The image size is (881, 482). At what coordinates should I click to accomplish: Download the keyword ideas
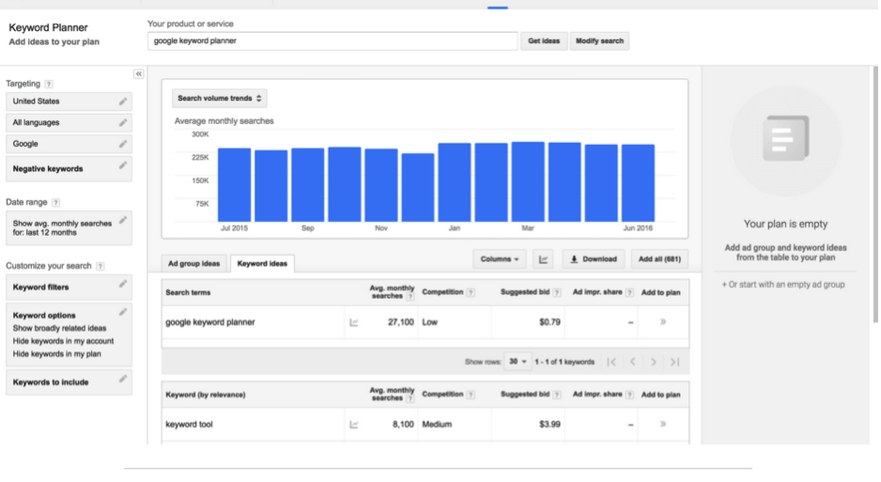click(x=593, y=259)
